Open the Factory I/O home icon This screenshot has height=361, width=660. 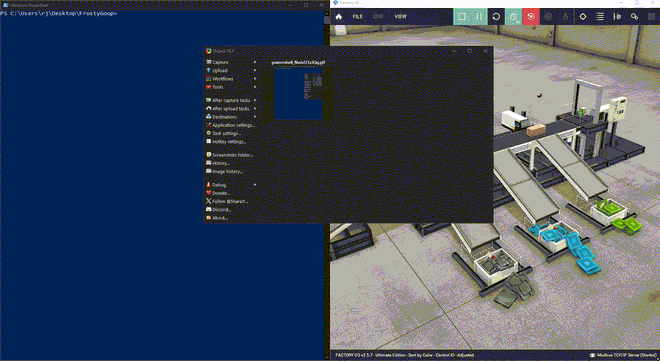click(338, 17)
